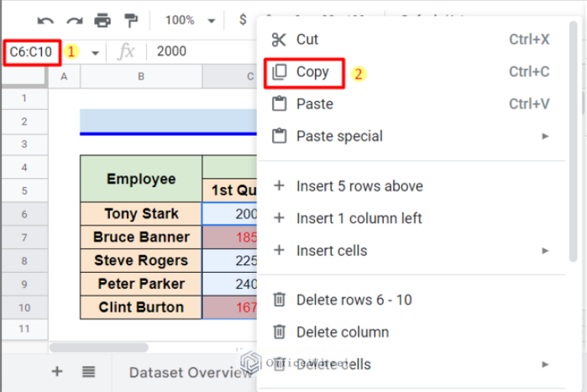Expand the Name box dropdown arrow

pyautogui.click(x=96, y=53)
